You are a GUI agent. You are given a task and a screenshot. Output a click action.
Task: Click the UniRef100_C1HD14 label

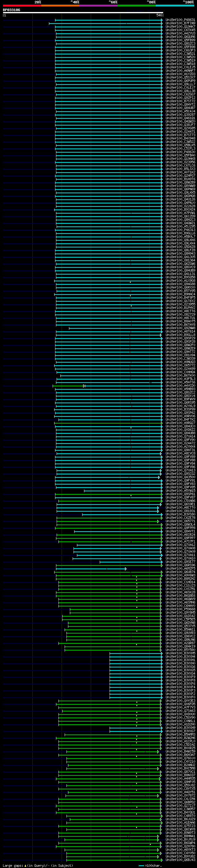click(180, 582)
